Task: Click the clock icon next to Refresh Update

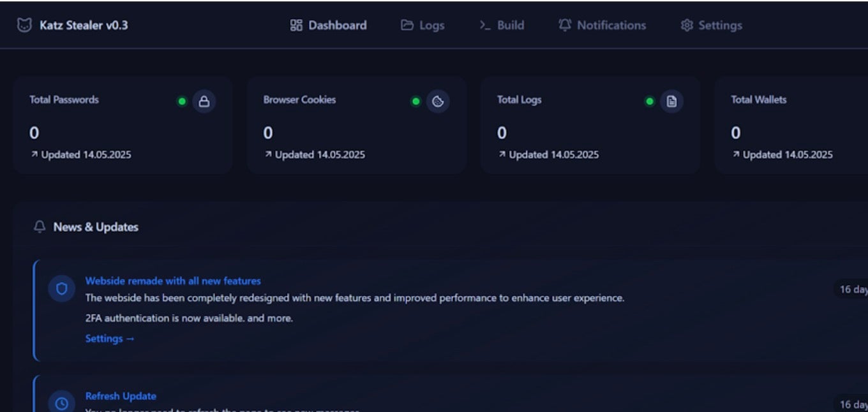Action: [x=62, y=403]
